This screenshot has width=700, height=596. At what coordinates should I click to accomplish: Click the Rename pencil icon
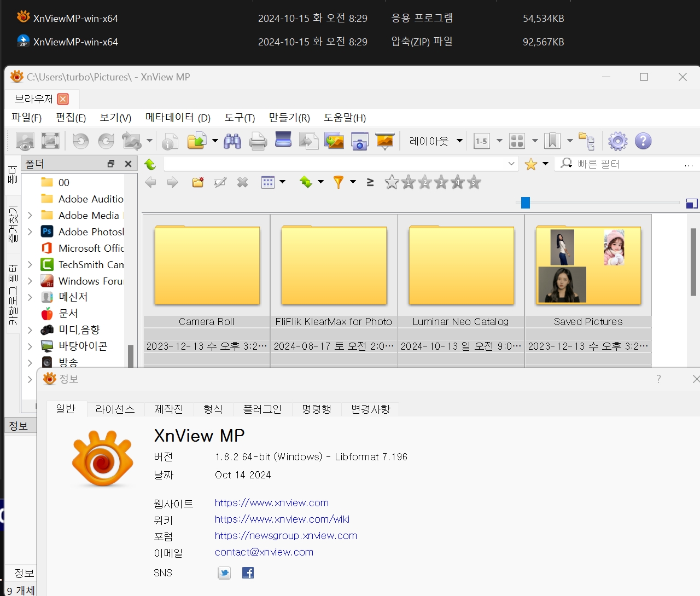pyautogui.click(x=220, y=182)
